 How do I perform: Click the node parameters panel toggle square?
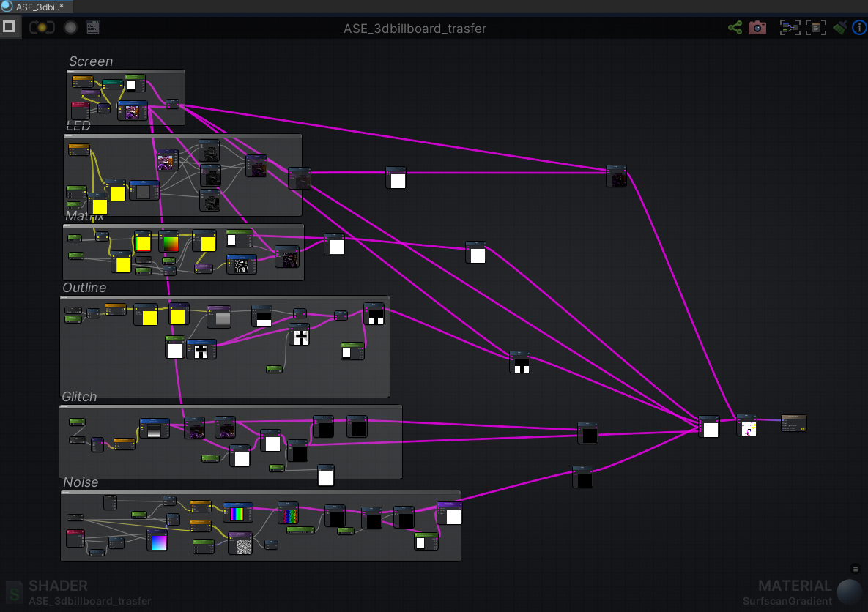[9, 27]
